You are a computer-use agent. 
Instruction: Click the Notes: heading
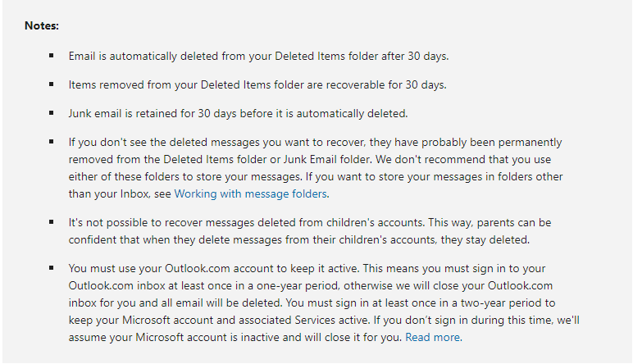click(42, 26)
